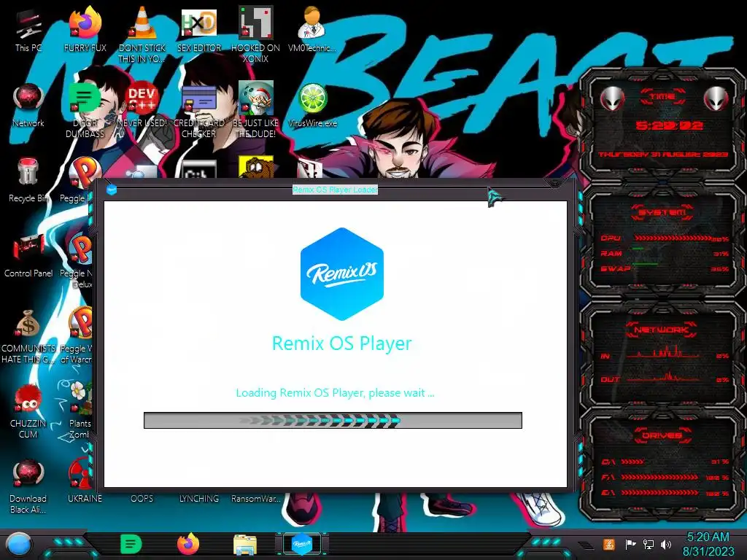The height and width of the screenshot is (560, 747).
Task: Click the Loading Remix OS Player please wait text
Action: point(335,393)
